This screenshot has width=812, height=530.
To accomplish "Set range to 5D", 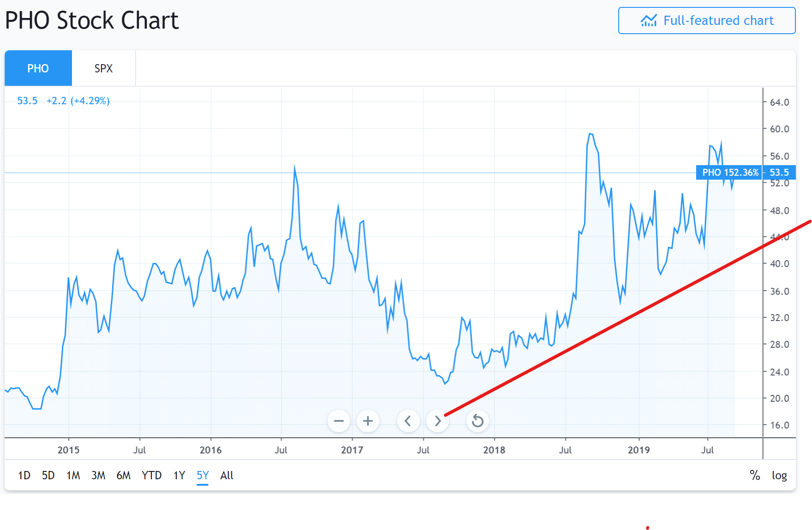I will point(48,475).
